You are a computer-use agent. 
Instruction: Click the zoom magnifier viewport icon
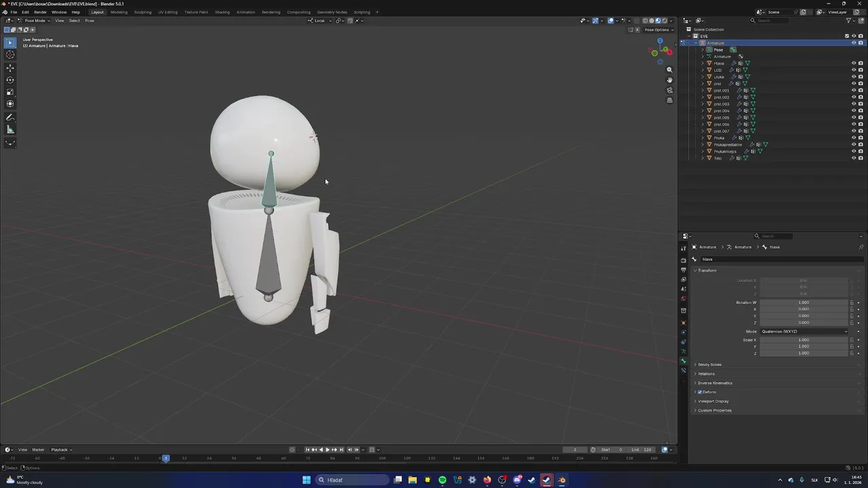pos(669,70)
